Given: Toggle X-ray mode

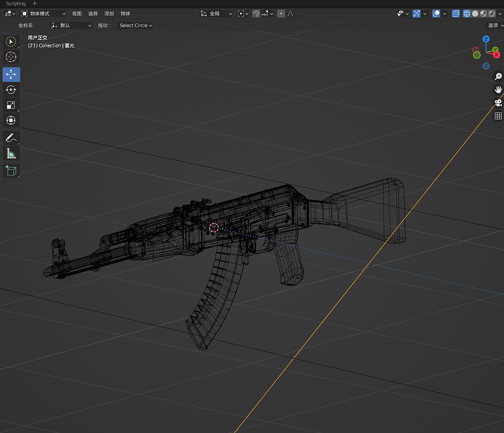Looking at the screenshot, I should pyautogui.click(x=455, y=14).
